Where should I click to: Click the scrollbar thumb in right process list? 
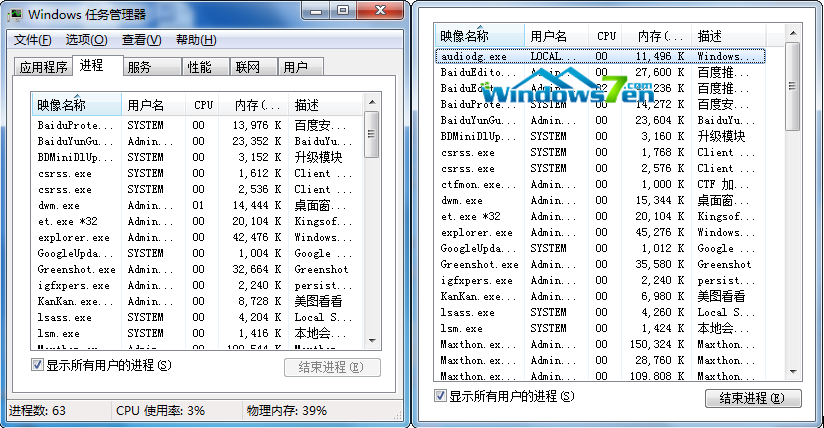(x=792, y=86)
